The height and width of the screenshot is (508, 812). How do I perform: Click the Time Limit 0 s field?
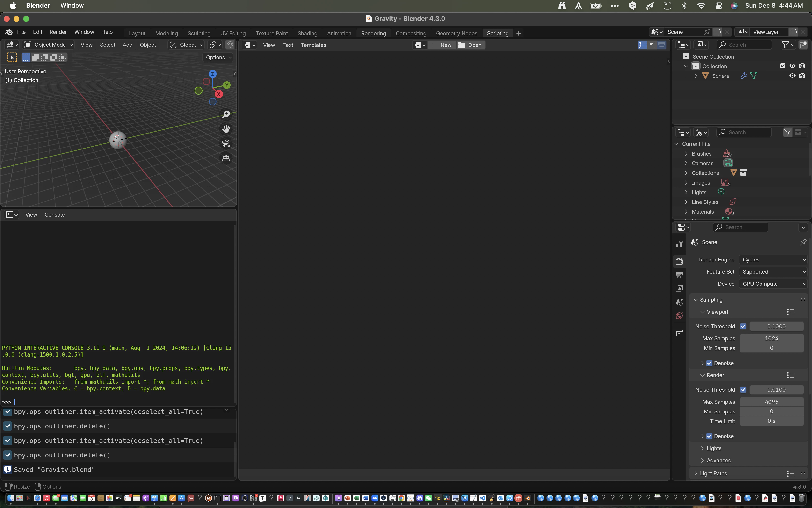click(x=771, y=421)
